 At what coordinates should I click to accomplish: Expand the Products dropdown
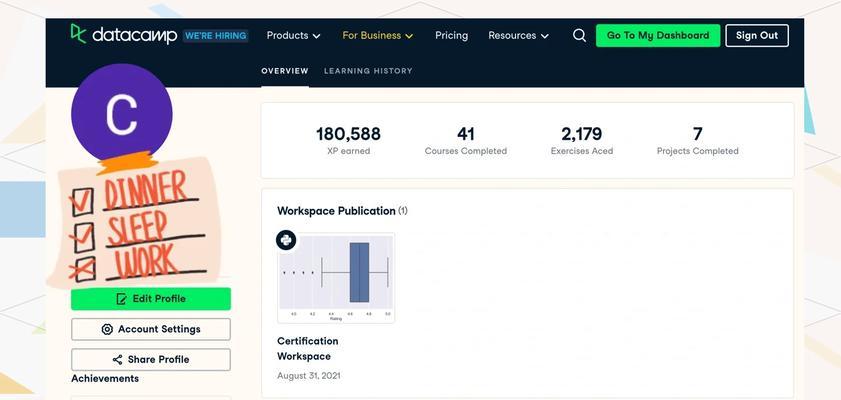pos(293,35)
